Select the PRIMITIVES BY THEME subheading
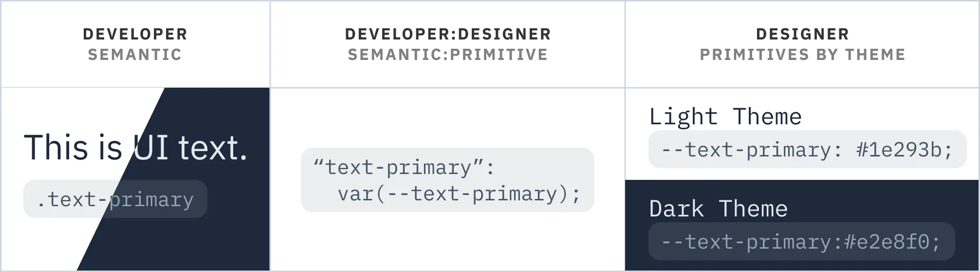The height and width of the screenshot is (272, 980). (802, 55)
